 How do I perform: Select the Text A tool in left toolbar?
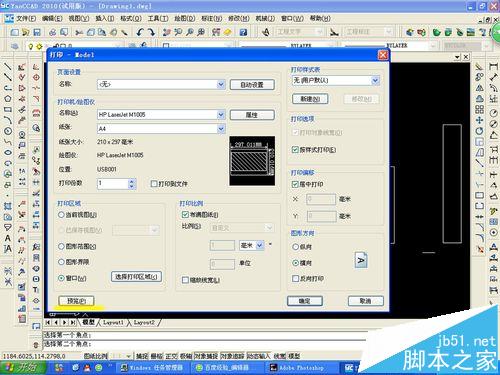click(x=7, y=238)
